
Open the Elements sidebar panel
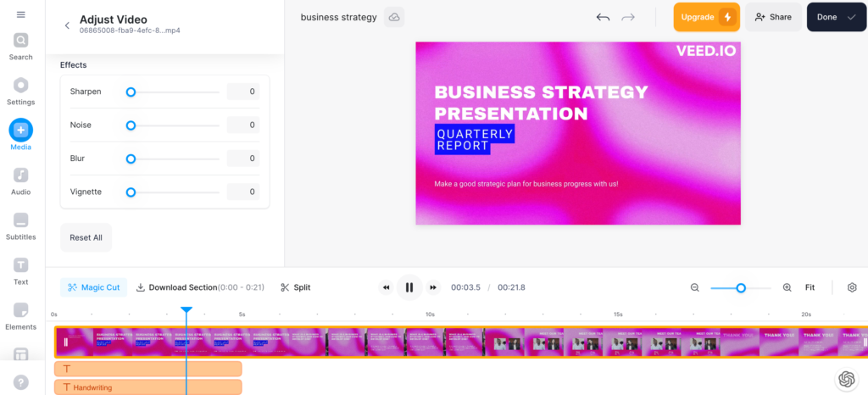coord(21,315)
